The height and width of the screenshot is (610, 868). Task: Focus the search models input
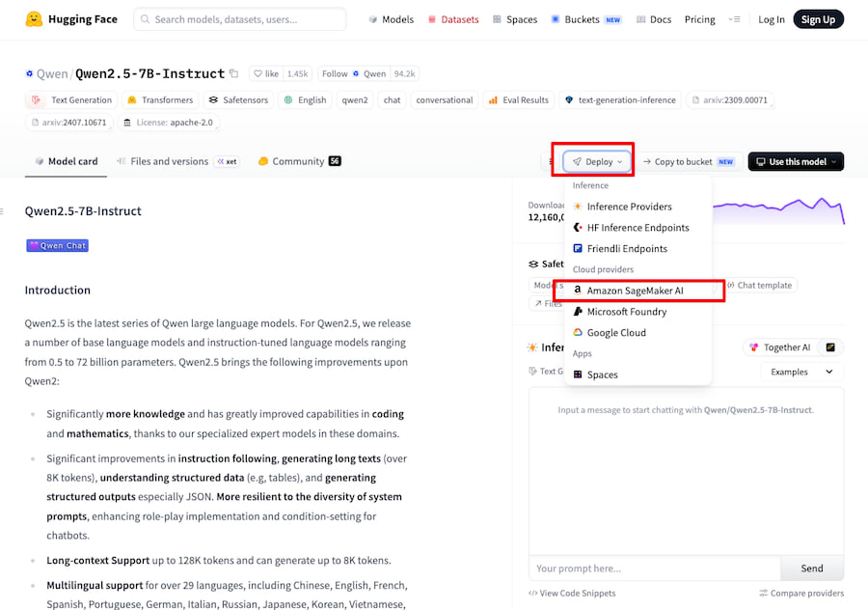[x=240, y=19]
